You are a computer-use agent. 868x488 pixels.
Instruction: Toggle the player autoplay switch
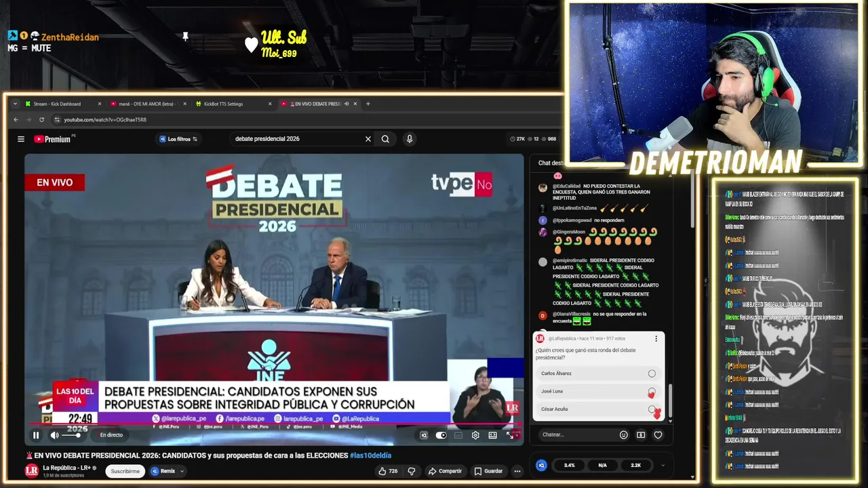point(441,435)
